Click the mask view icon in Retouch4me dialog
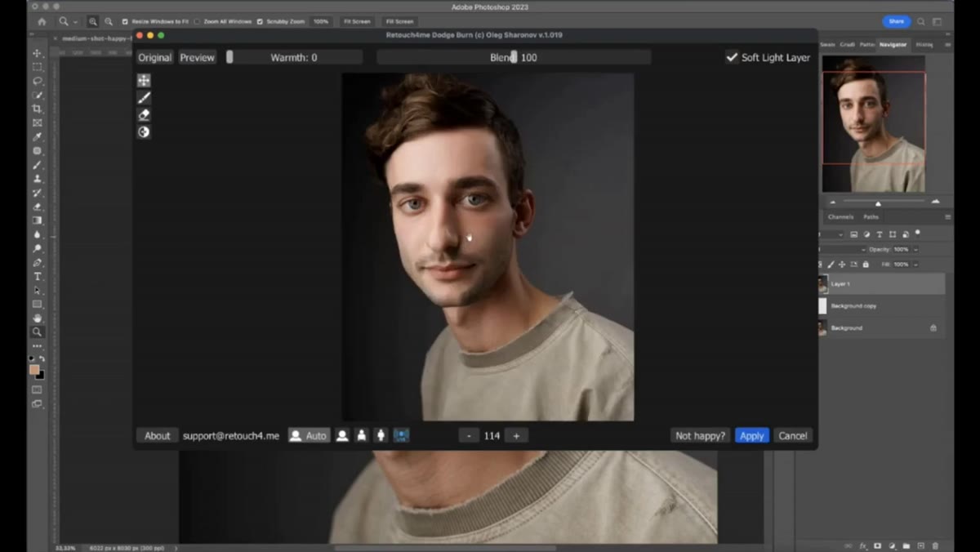This screenshot has width=980, height=552. click(144, 131)
